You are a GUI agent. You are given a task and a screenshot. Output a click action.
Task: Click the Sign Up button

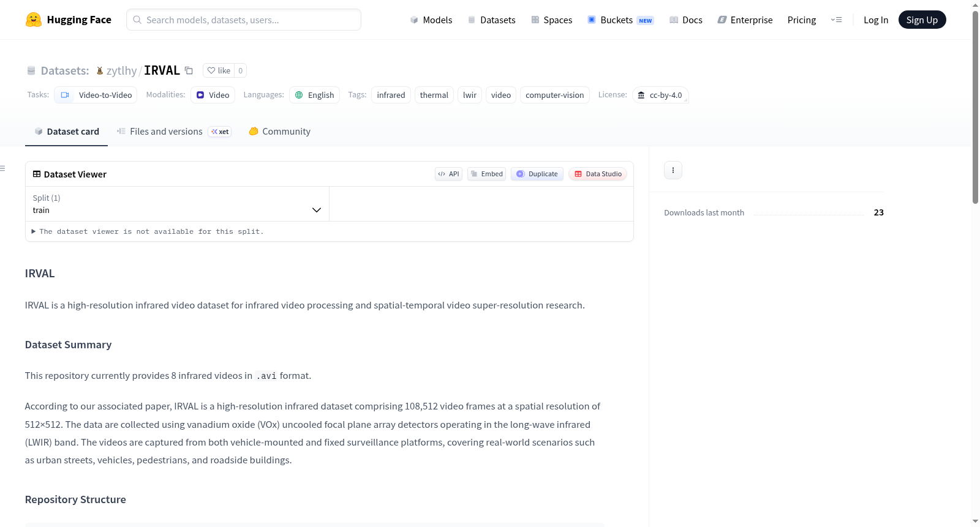[922, 20]
